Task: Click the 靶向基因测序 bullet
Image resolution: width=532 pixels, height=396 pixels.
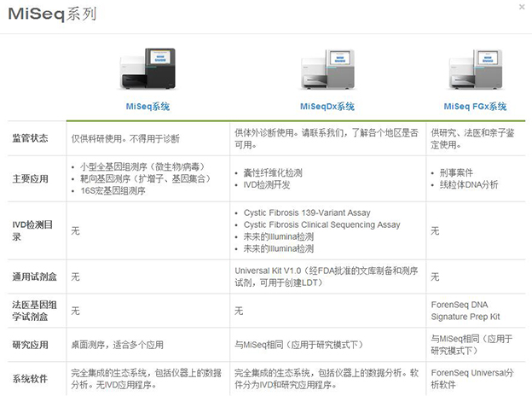Action: (x=146, y=178)
